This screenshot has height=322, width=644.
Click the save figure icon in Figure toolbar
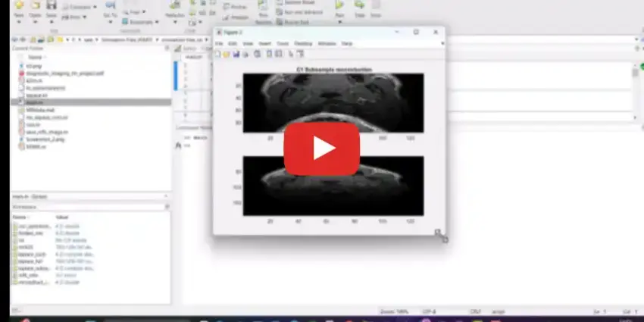[x=236, y=54]
